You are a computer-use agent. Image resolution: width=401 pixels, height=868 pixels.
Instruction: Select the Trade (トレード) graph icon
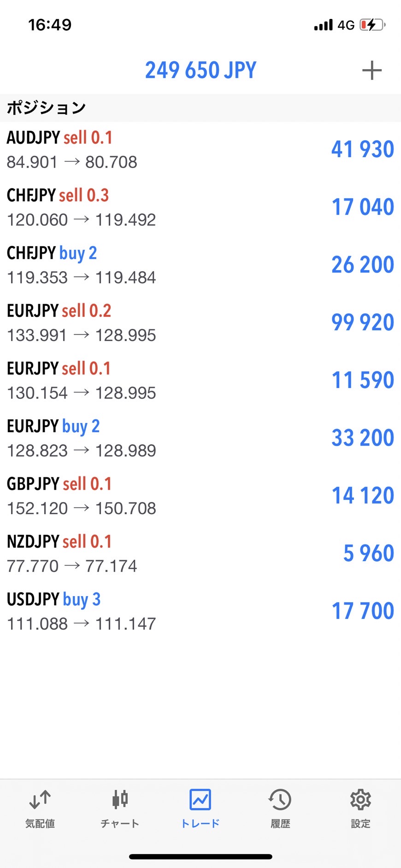(x=200, y=800)
